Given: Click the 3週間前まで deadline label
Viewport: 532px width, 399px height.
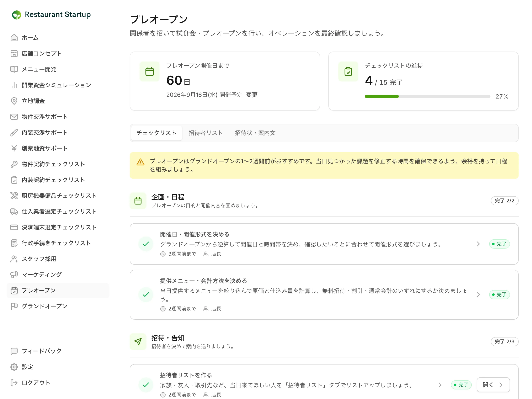Looking at the screenshot, I should click(x=182, y=254).
